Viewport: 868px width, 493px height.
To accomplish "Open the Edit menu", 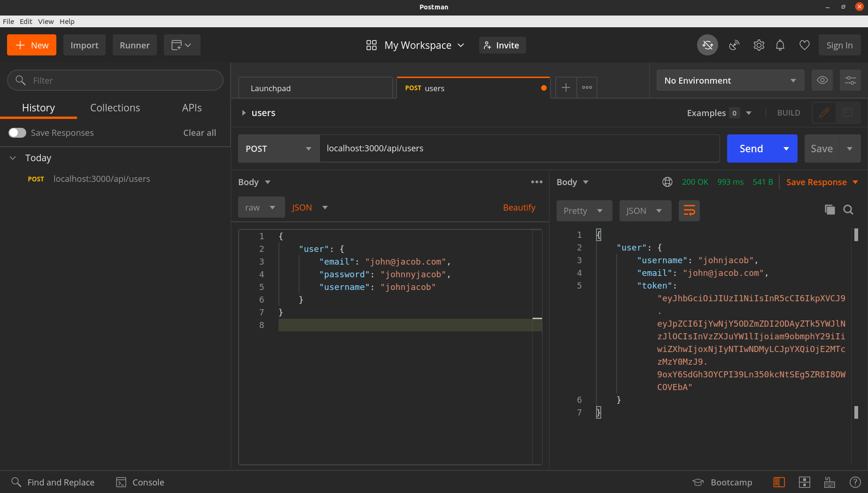I will click(26, 21).
